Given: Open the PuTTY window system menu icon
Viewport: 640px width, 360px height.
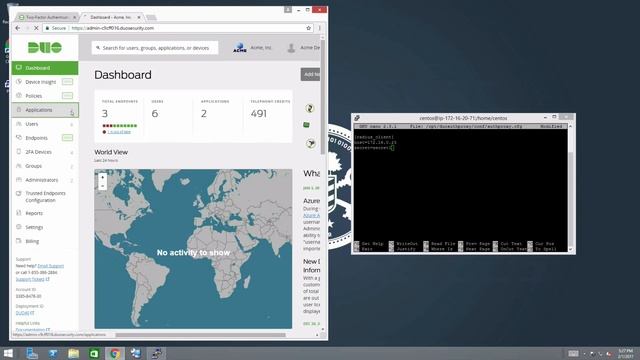Looking at the screenshot, I should click(357, 118).
